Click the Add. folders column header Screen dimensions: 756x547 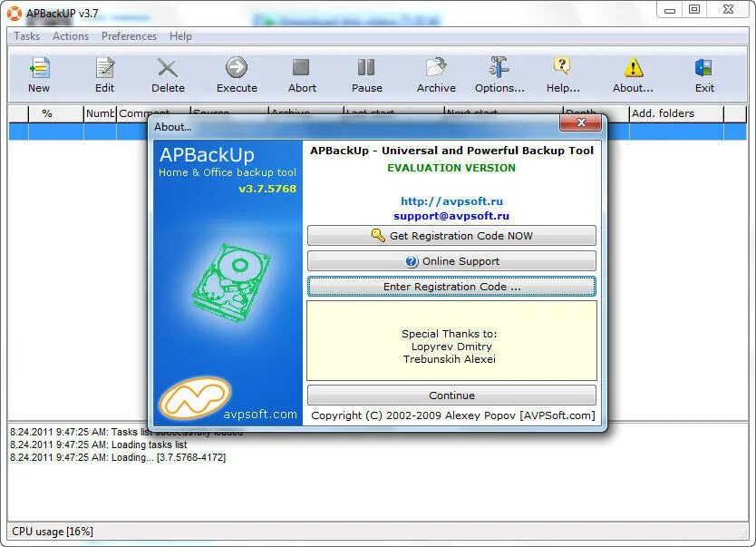click(676, 113)
